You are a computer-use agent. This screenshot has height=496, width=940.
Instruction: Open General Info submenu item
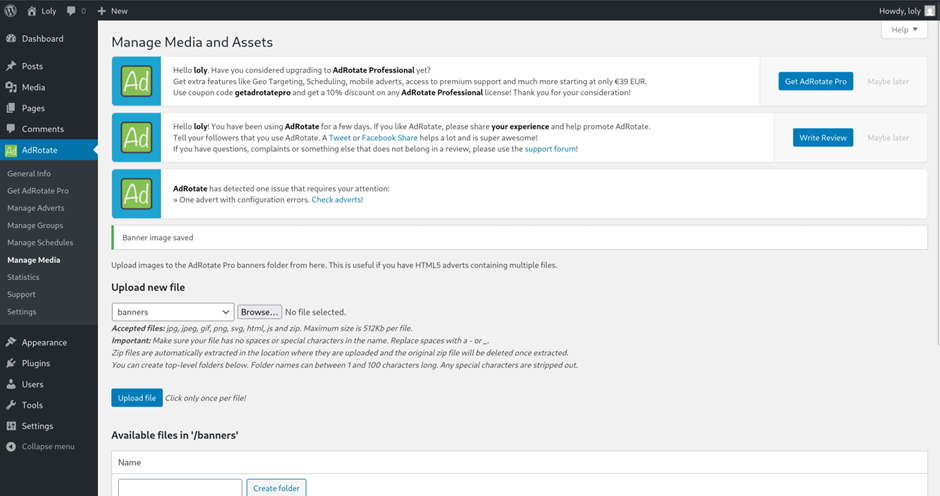pos(29,173)
